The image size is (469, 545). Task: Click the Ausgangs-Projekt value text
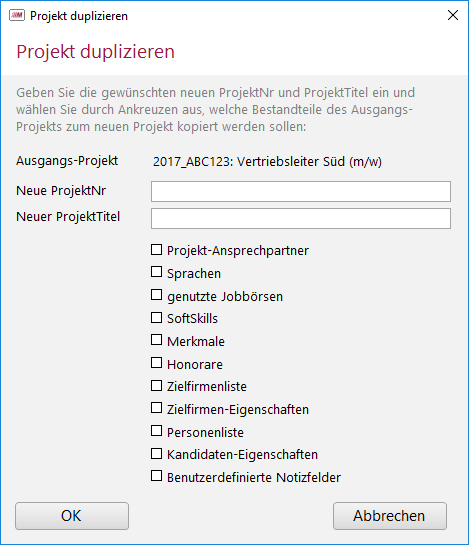pos(267,162)
